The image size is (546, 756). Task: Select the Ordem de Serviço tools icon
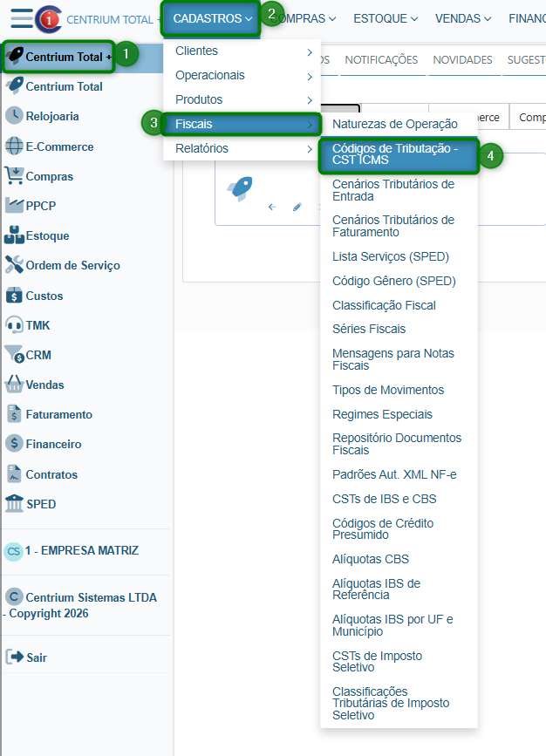click(14, 265)
